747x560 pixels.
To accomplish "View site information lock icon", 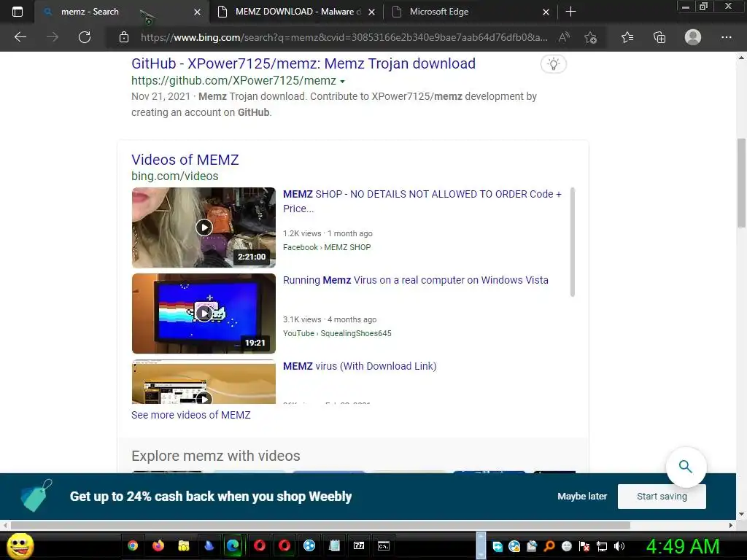I will coord(124,37).
